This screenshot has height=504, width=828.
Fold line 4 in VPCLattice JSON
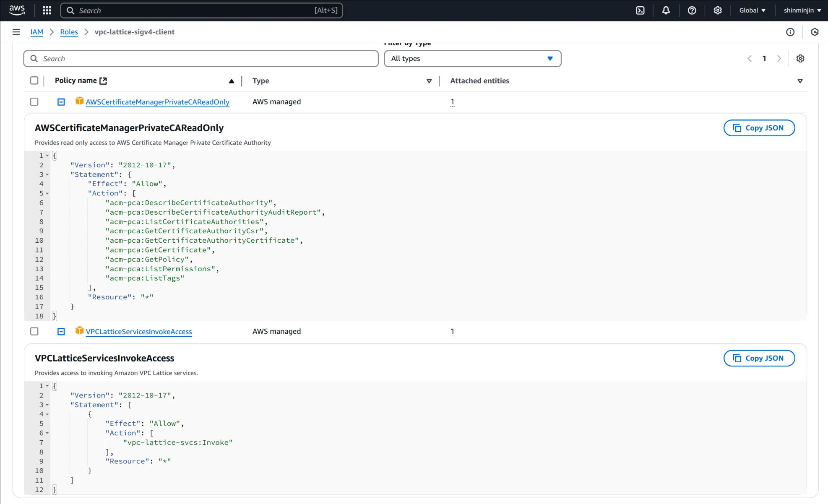[47, 414]
